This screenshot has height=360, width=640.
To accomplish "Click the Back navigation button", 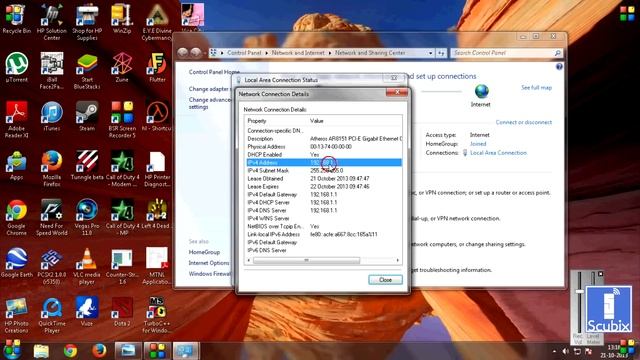I will [x=182, y=53].
